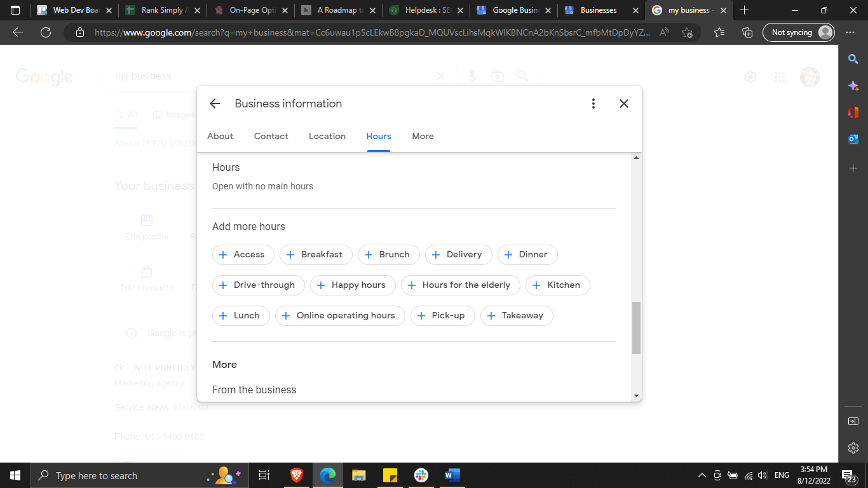Click the dialog scroll down arrow

click(636, 396)
